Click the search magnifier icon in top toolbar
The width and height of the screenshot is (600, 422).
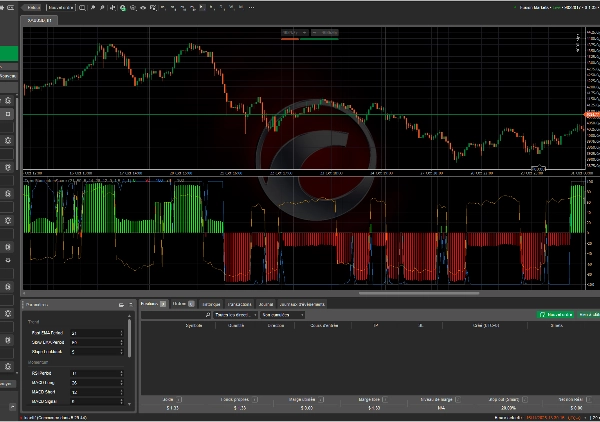click(x=80, y=7)
